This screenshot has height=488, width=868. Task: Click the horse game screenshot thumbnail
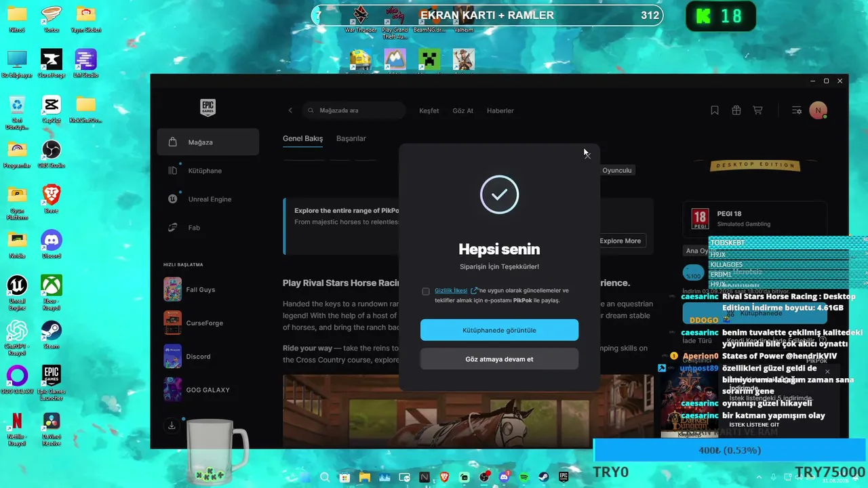(x=468, y=411)
